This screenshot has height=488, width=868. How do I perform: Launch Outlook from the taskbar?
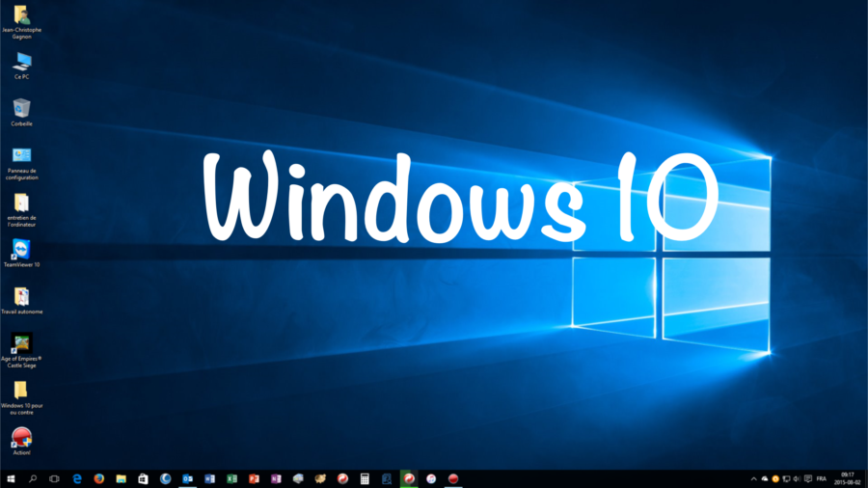point(188,478)
